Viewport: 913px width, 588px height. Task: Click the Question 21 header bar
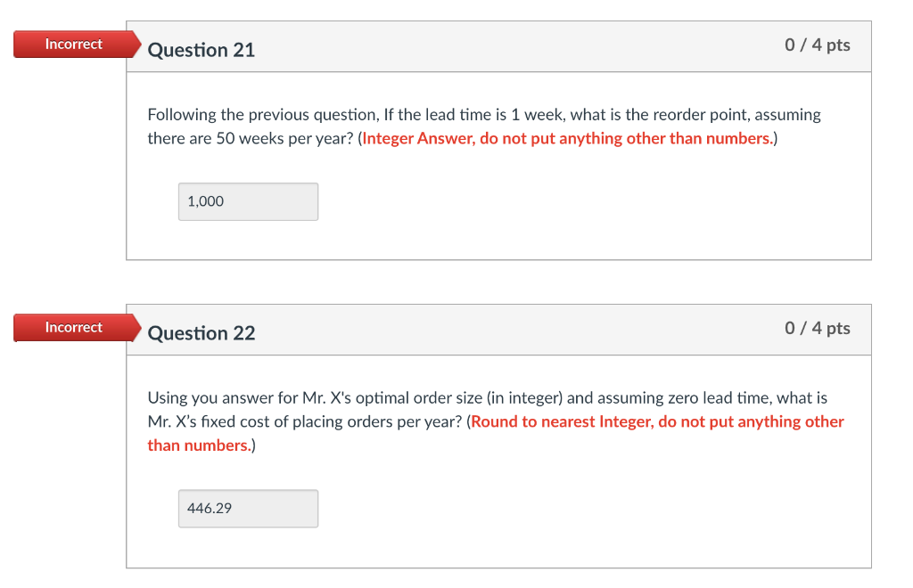499,46
